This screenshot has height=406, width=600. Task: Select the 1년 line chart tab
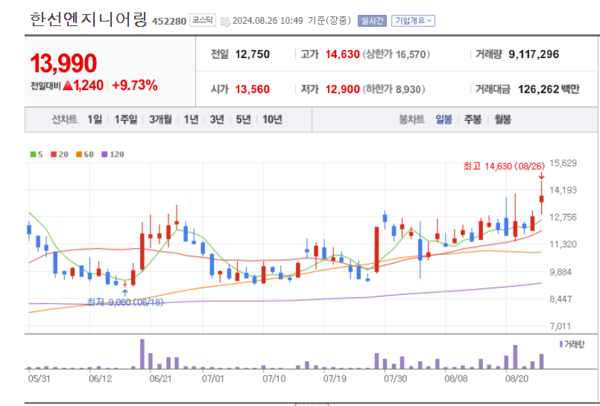pyautogui.click(x=191, y=120)
